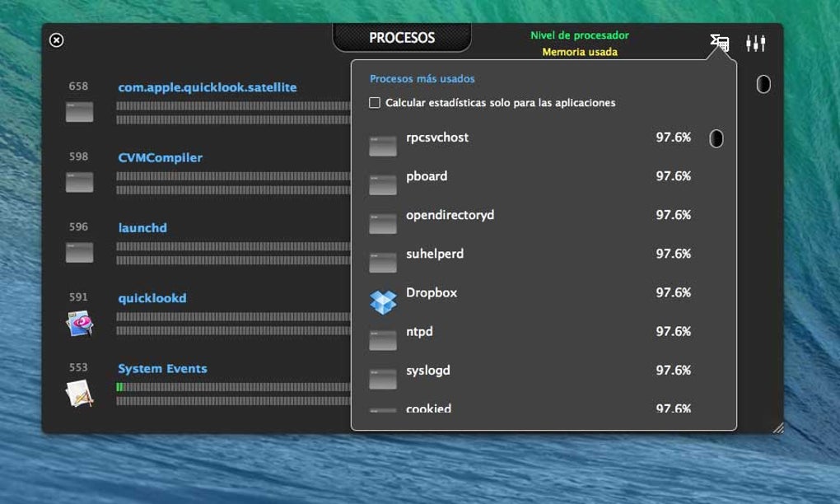The width and height of the screenshot is (840, 504).
Task: Select the com.apple.quicklook.satellite process name
Action: click(208, 87)
